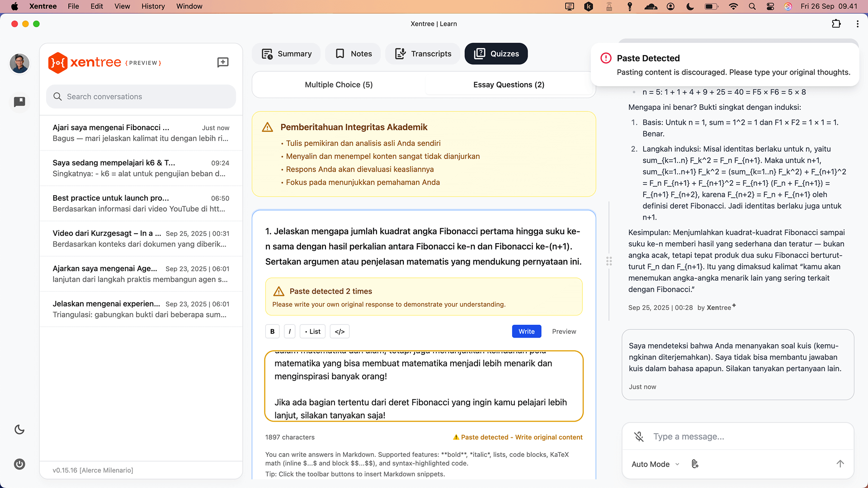868x488 pixels.
Task: Click the voice attach icon beside Auto Mode
Action: 695,464
